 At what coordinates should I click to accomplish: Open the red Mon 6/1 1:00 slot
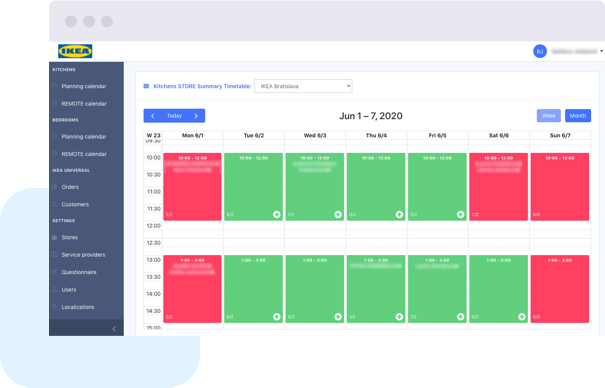point(193,289)
